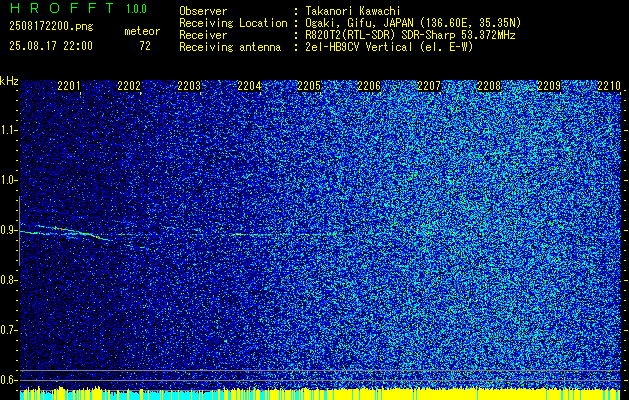Click the 2207 time marker
The image size is (629, 400).
pos(429,86)
